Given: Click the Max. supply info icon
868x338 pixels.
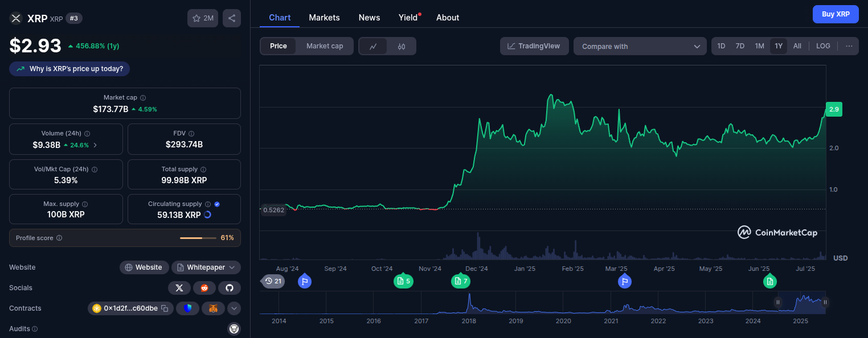Looking at the screenshot, I should pos(85,204).
